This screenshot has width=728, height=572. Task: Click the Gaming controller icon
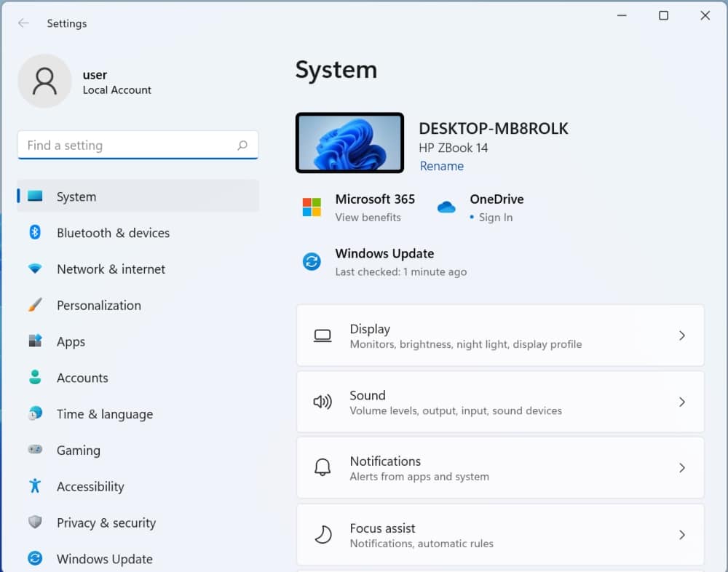tap(35, 450)
